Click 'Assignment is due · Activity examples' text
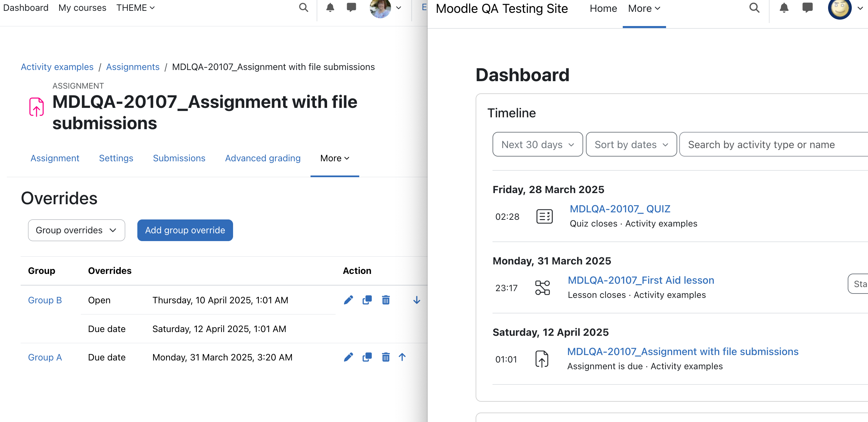Image resolution: width=868 pixels, height=422 pixels. click(645, 366)
